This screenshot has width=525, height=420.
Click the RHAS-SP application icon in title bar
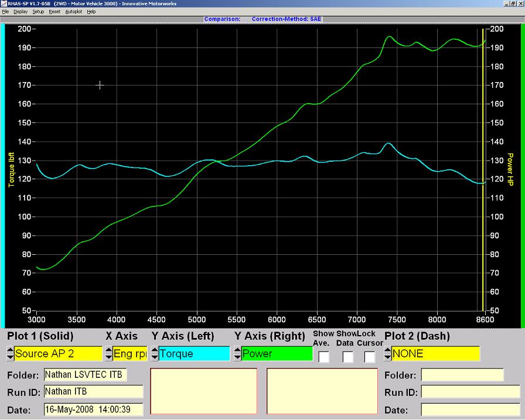[4, 3]
